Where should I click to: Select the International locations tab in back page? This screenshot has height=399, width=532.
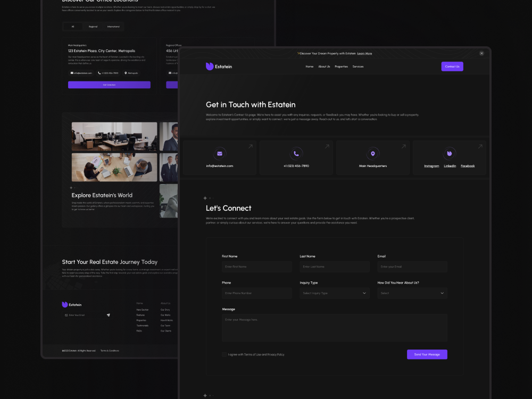pos(113,27)
